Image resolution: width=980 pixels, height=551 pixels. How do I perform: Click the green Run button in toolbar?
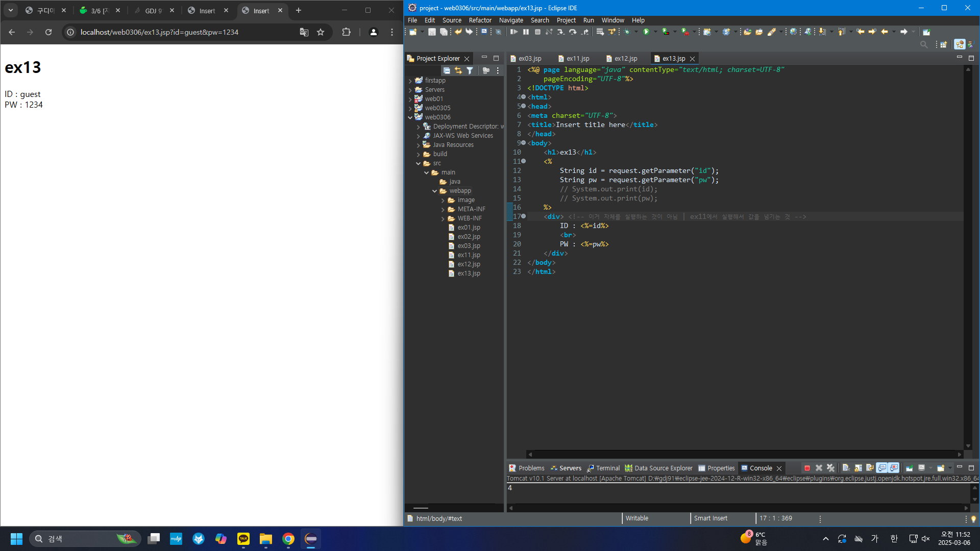646,32
